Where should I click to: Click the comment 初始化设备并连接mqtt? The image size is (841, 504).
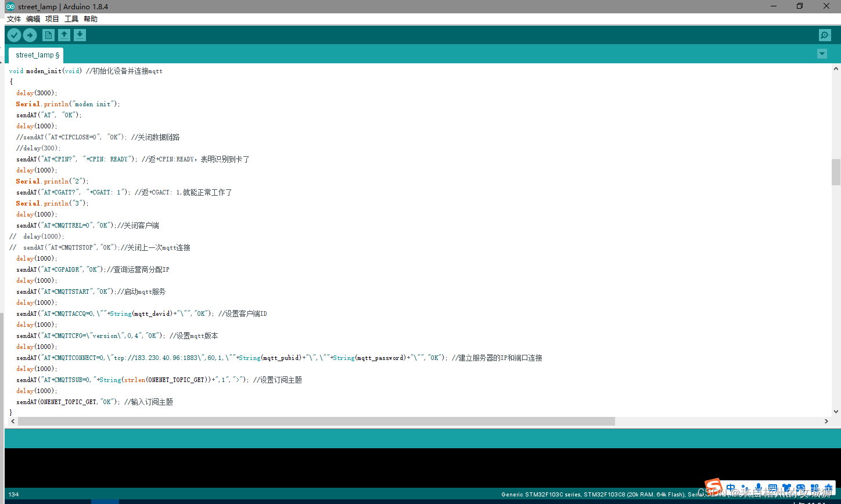pyautogui.click(x=124, y=71)
